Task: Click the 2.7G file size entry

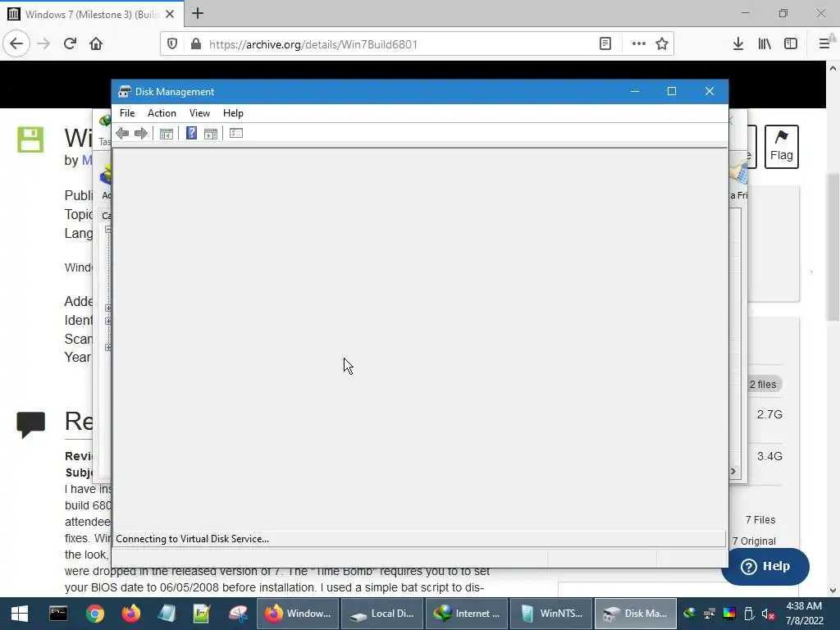Action: (x=769, y=414)
